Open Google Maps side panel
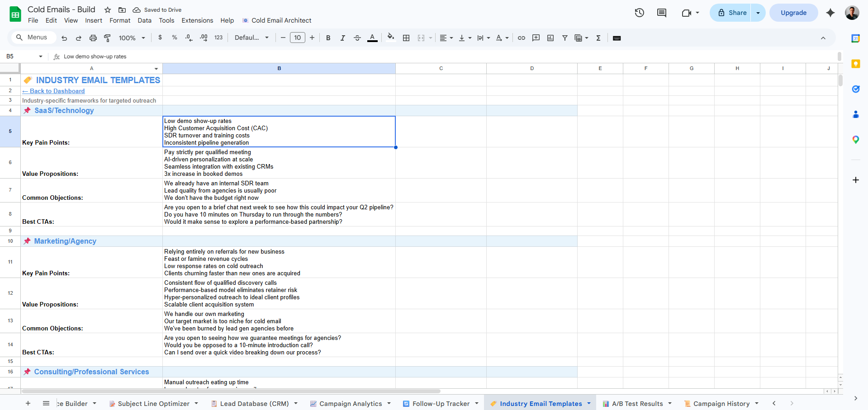This screenshot has width=868, height=410. tap(856, 140)
